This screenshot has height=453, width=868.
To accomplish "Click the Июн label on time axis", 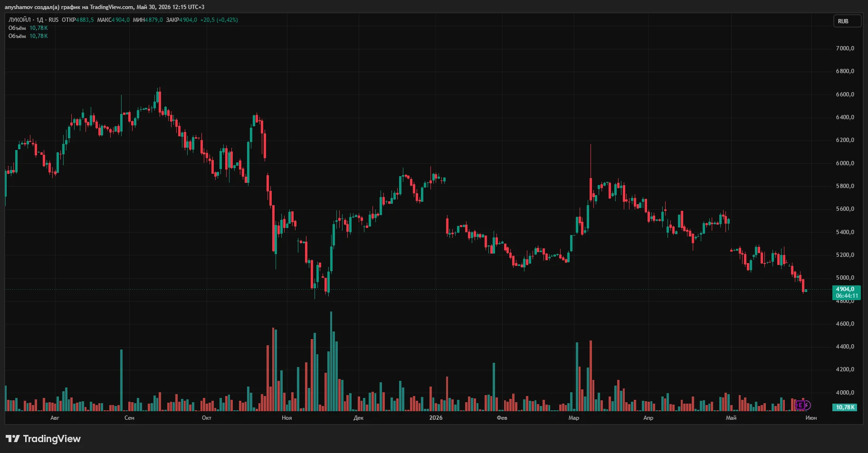I will (x=811, y=418).
